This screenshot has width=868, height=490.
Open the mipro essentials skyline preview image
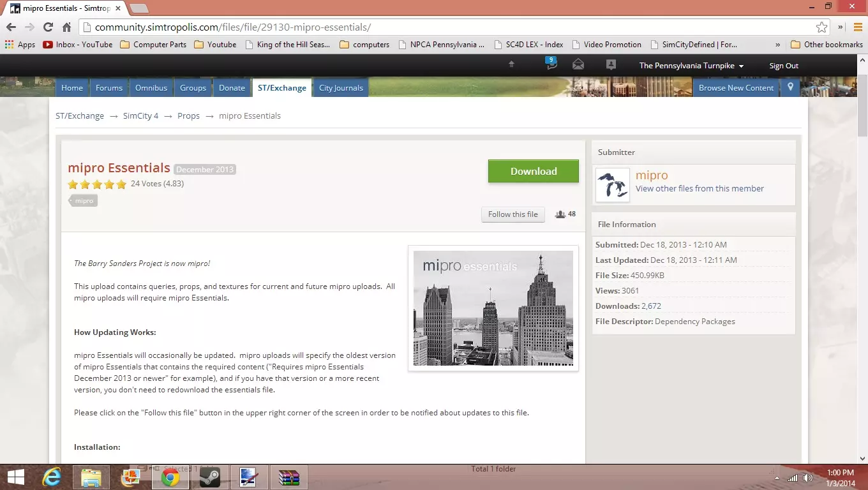[493, 308]
